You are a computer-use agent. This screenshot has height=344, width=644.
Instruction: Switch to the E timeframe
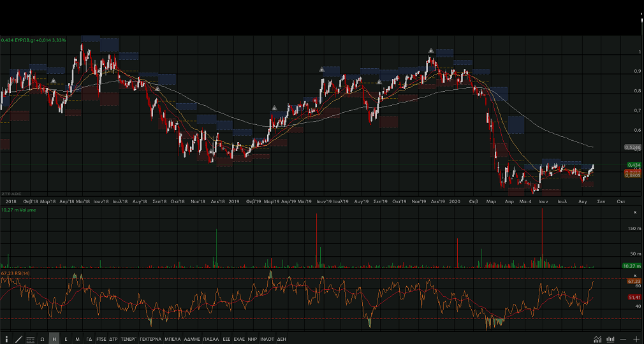(66, 340)
